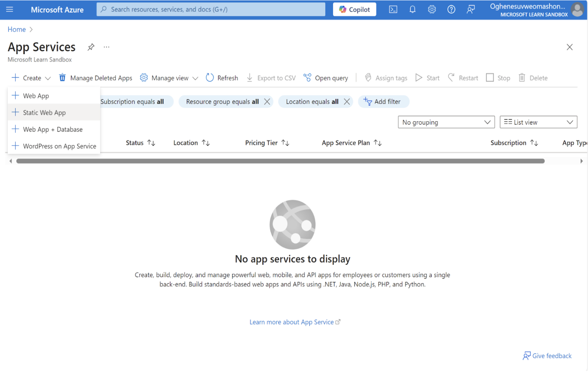The height and width of the screenshot is (373, 588).
Task: Click the Stop command
Action: [498, 78]
